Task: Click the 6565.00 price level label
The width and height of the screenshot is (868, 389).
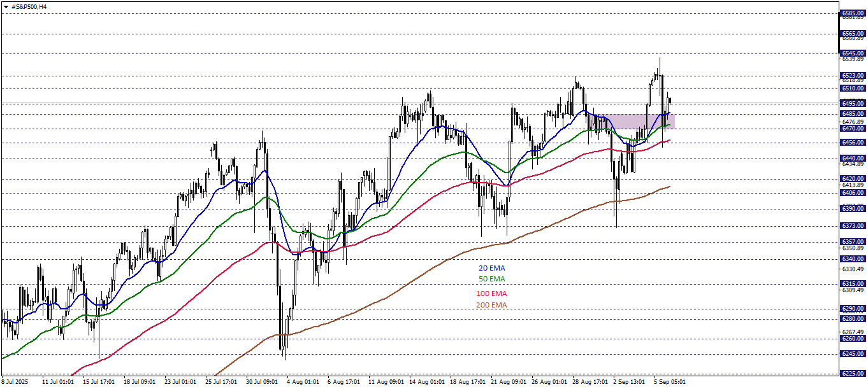Action: [x=852, y=33]
